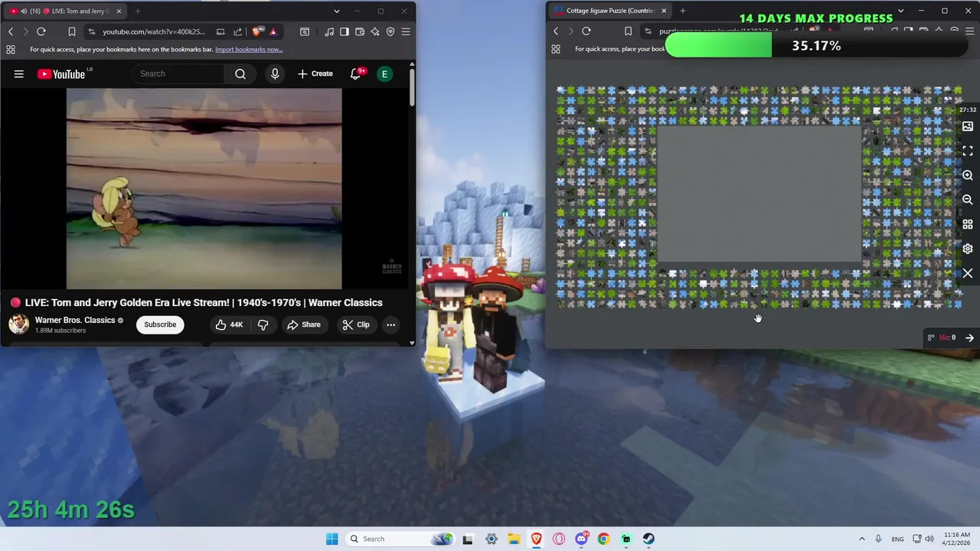The height and width of the screenshot is (551, 980).
Task: View site settings icon before youtube.com URL
Action: point(92,31)
